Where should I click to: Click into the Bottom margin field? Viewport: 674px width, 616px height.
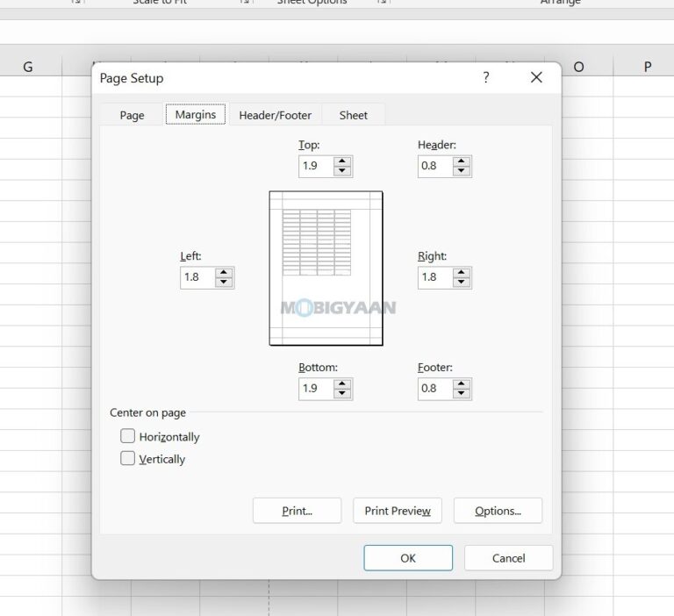(x=316, y=389)
